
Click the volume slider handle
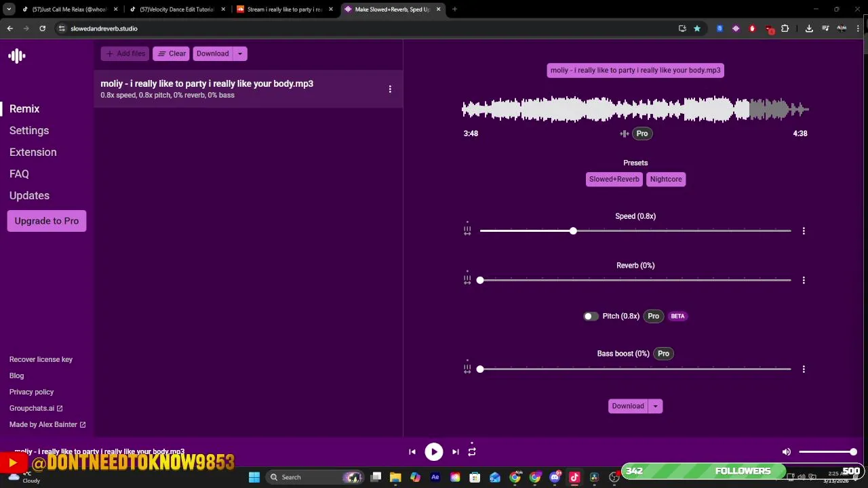click(x=853, y=451)
